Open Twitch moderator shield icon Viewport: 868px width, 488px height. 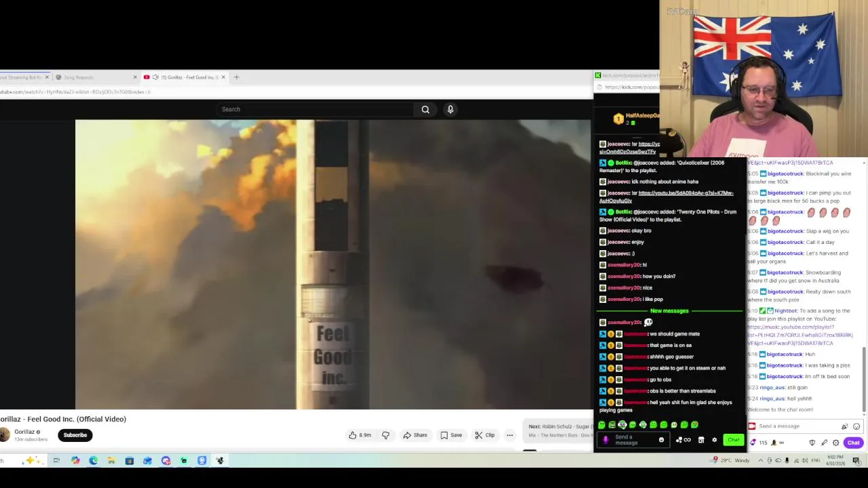(812, 443)
